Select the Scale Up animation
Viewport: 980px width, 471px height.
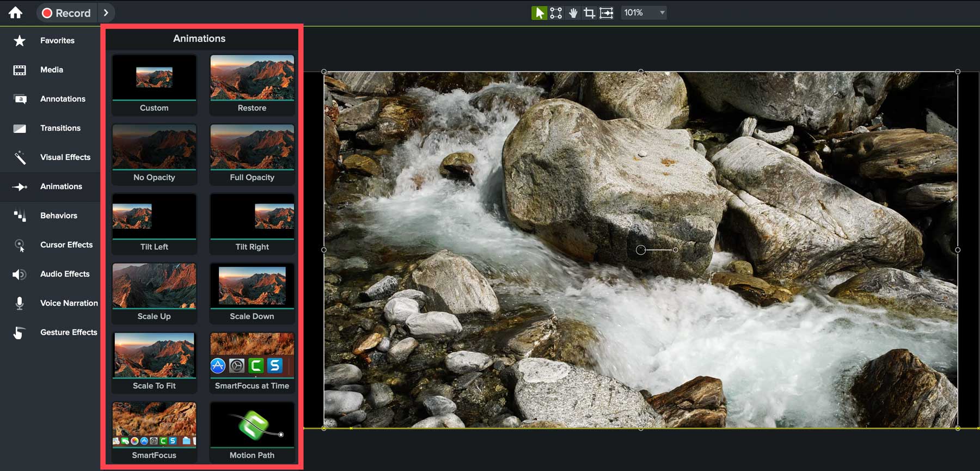pyautogui.click(x=154, y=293)
